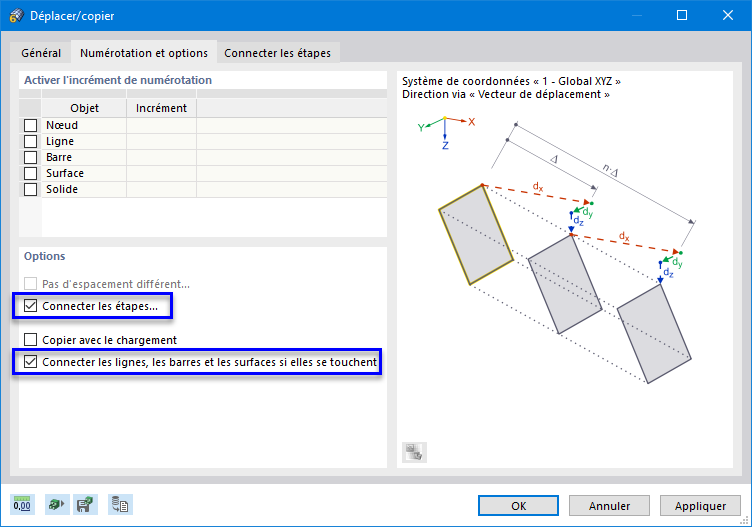Click the load saved settings icon
The height and width of the screenshot is (527, 752).
point(57,504)
